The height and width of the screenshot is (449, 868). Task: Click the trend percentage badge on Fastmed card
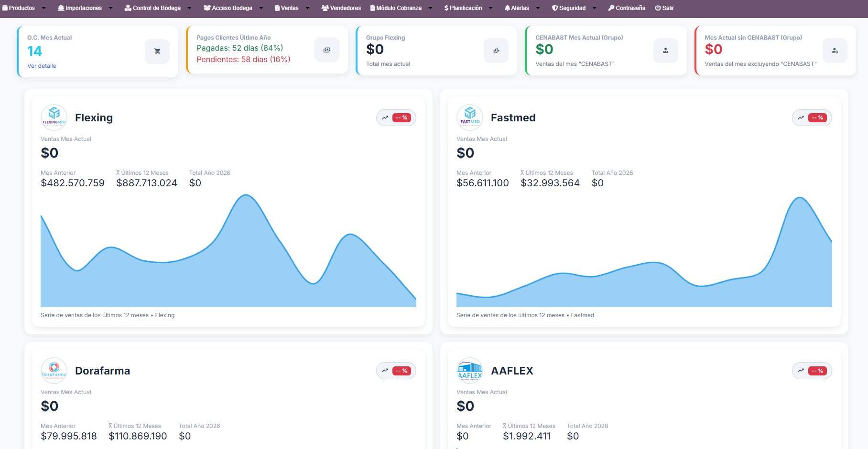coord(812,118)
